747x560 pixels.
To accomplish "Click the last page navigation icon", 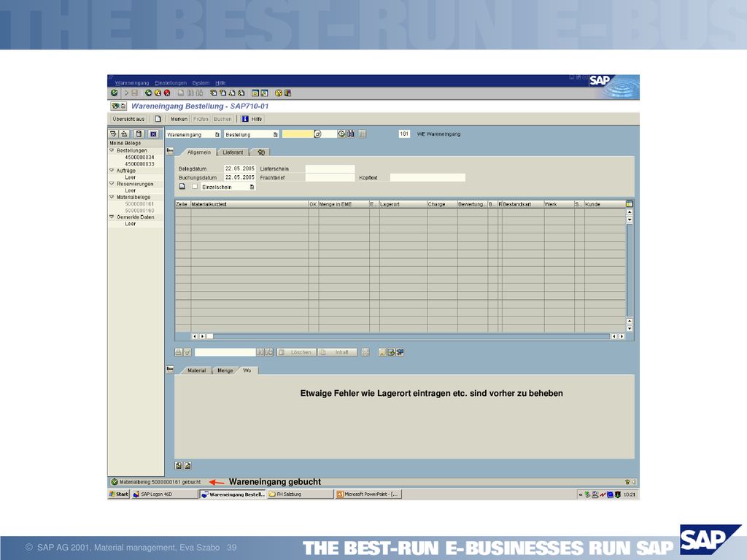I will (241, 93).
